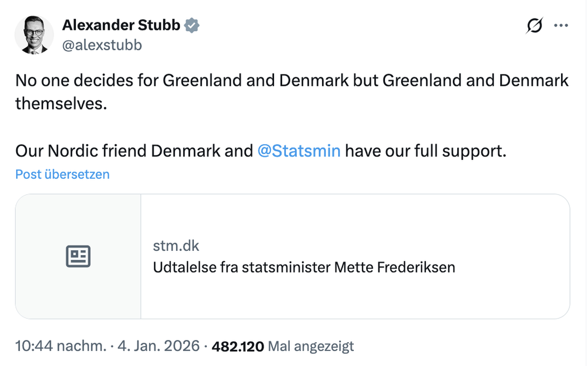The height and width of the screenshot is (366, 588).
Task: Open the @Statsmin mention link
Action: pyautogui.click(x=299, y=151)
